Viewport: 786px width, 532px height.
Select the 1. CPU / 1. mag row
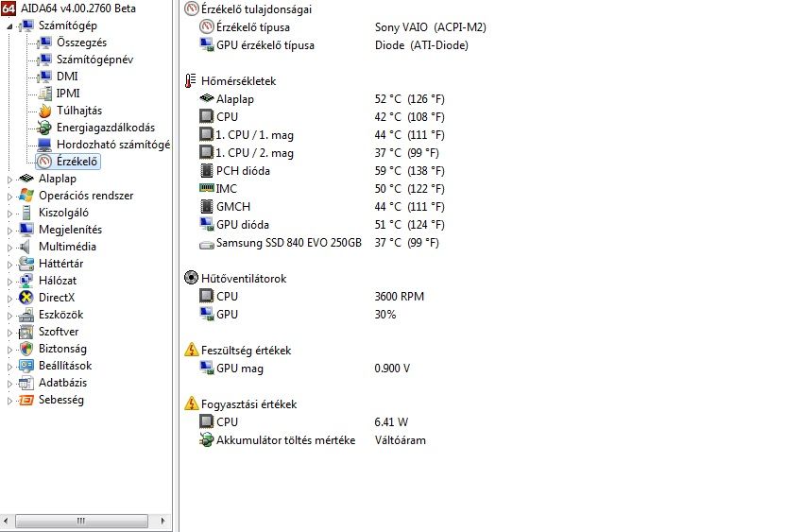[322, 135]
